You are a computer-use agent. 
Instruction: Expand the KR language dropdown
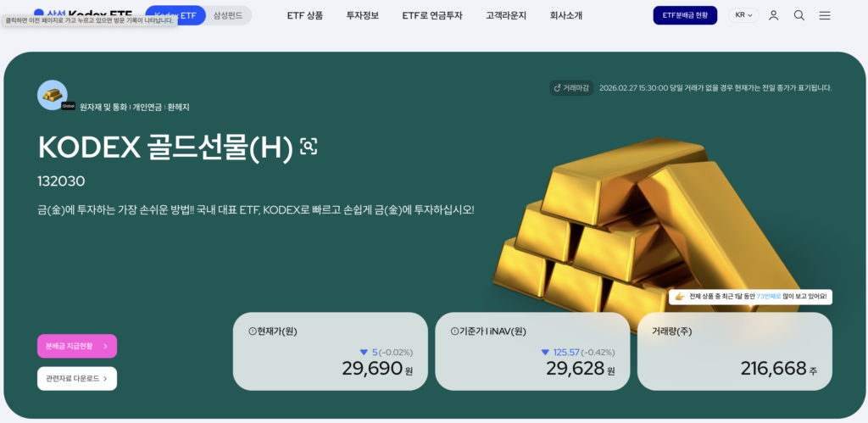pyautogui.click(x=743, y=15)
